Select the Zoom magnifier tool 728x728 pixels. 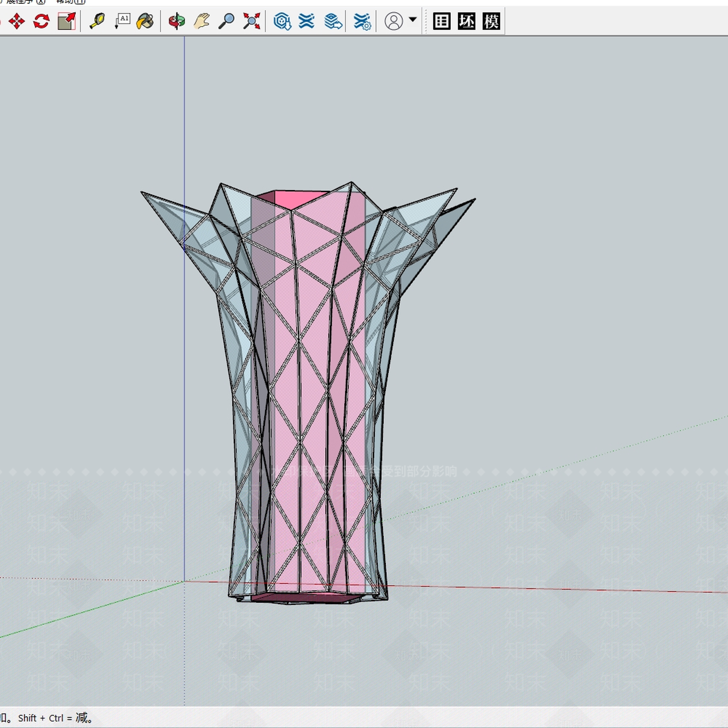(x=226, y=21)
